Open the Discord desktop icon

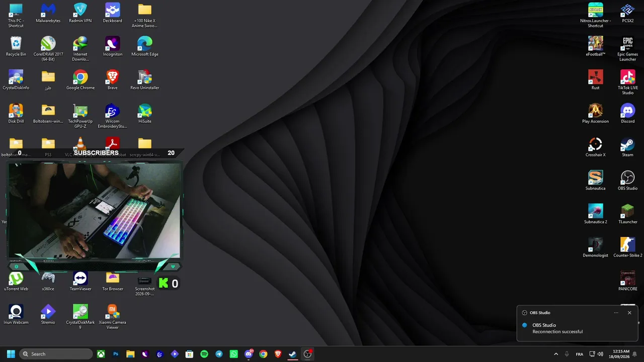click(x=627, y=114)
